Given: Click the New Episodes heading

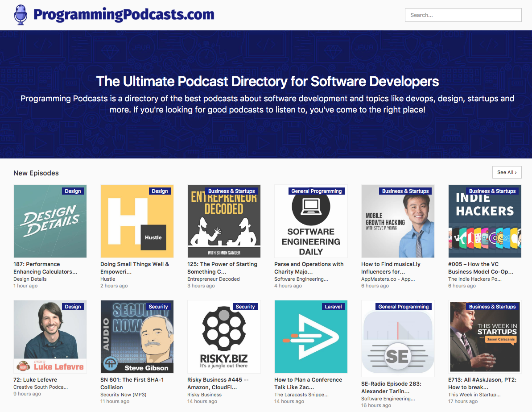Looking at the screenshot, I should tap(36, 173).
